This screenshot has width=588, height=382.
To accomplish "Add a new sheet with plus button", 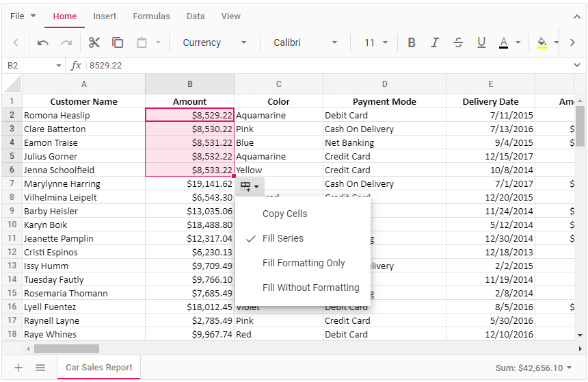I will 18,368.
